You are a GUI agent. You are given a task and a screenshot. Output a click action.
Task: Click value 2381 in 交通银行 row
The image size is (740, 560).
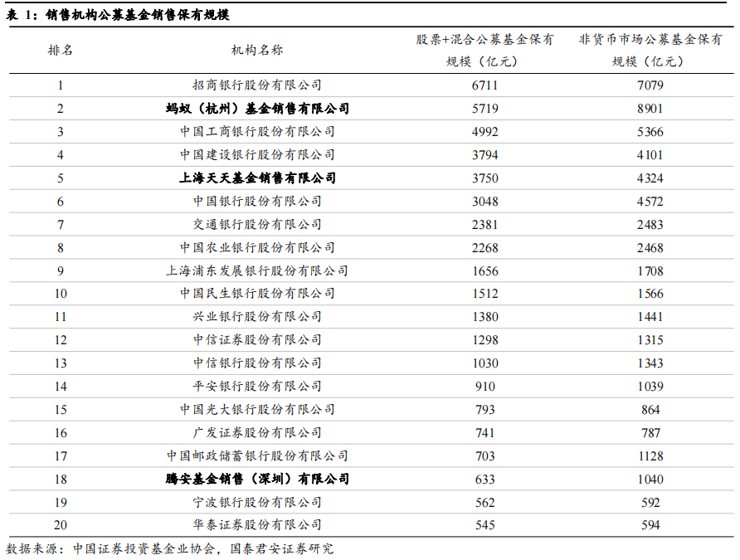(484, 225)
